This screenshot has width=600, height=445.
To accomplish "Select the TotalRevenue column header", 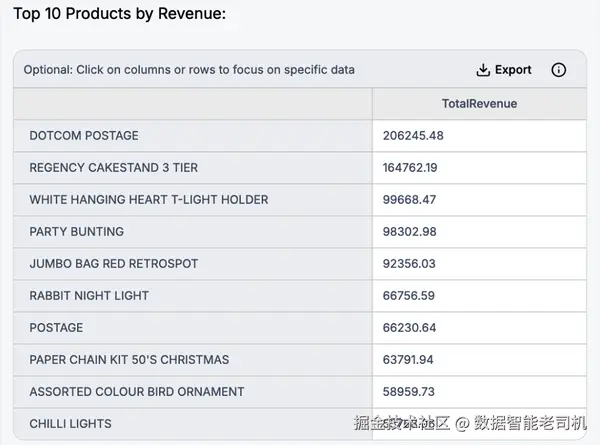I will pyautogui.click(x=479, y=104).
